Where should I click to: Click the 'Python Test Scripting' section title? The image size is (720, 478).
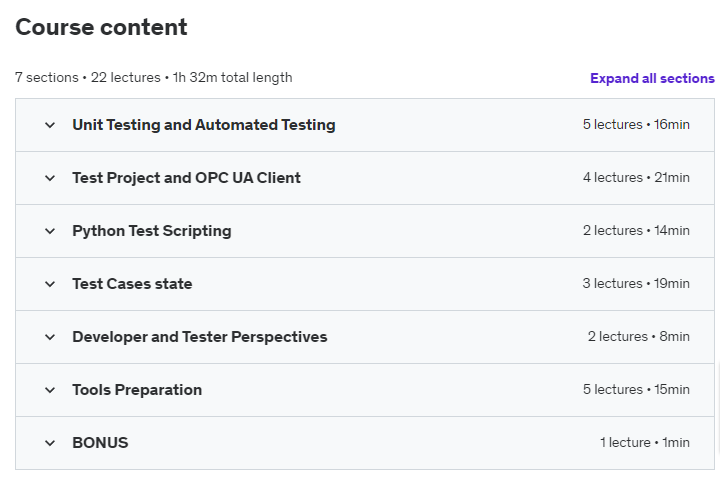(x=151, y=231)
